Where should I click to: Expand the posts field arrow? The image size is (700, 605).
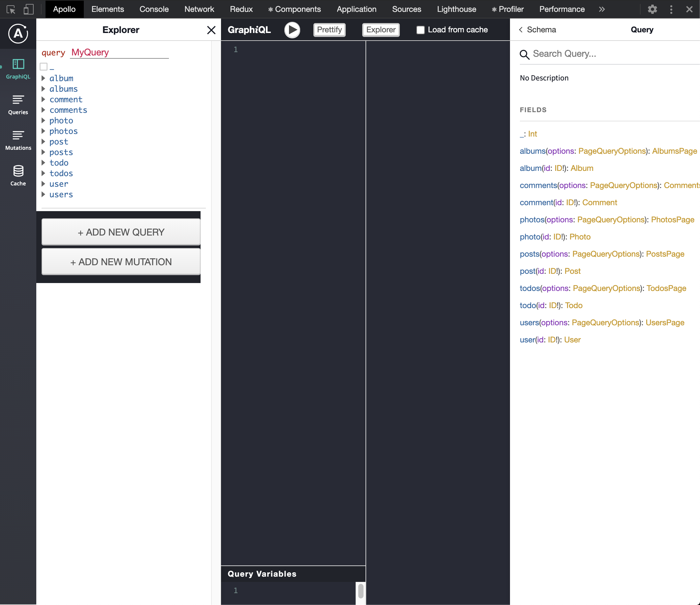43,152
